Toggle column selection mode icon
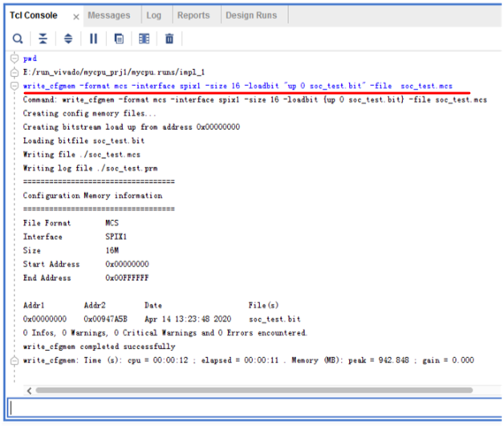504x427 pixels. pos(144,39)
